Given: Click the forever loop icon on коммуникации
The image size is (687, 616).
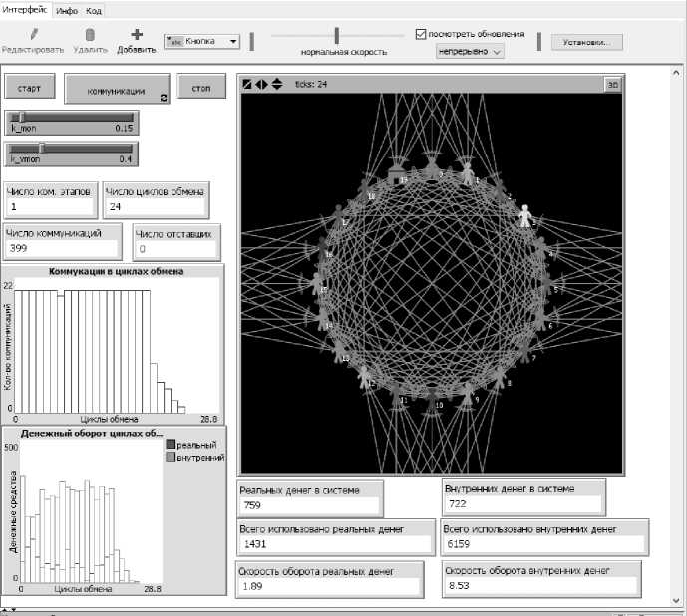Looking at the screenshot, I should point(164,98).
